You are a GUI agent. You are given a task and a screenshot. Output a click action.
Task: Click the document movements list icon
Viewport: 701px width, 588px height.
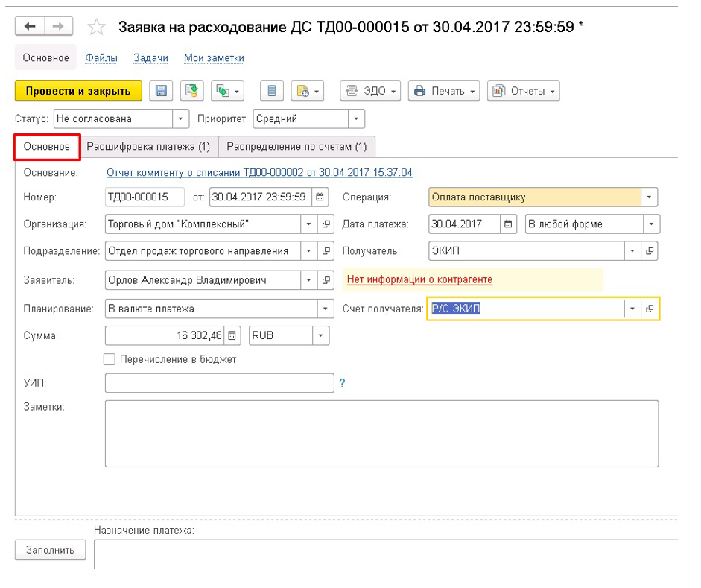[272, 91]
